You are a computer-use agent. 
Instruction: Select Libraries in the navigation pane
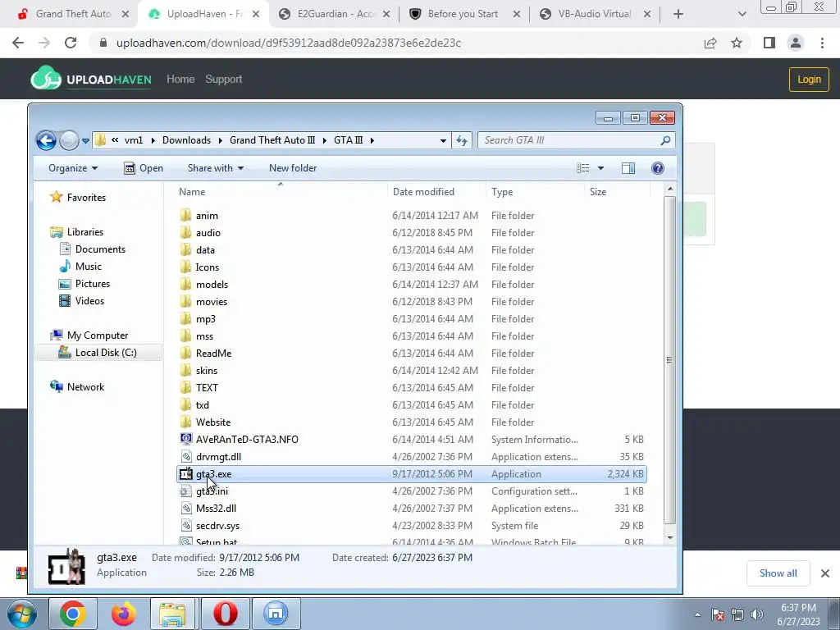coord(76,232)
